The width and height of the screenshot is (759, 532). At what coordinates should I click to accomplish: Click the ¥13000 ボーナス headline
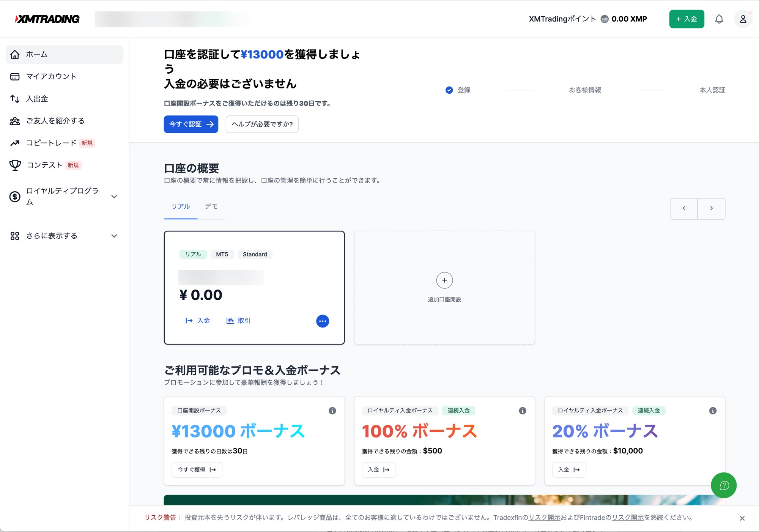click(238, 431)
